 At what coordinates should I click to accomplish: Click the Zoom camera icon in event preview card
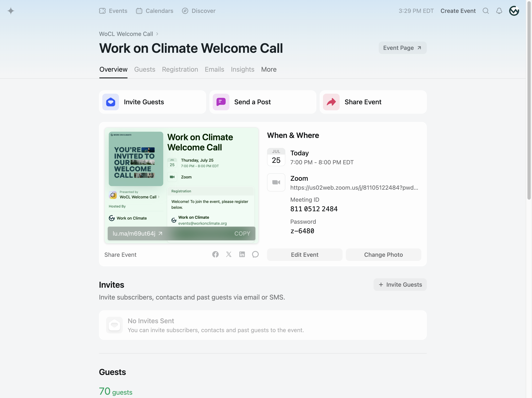coord(172,177)
